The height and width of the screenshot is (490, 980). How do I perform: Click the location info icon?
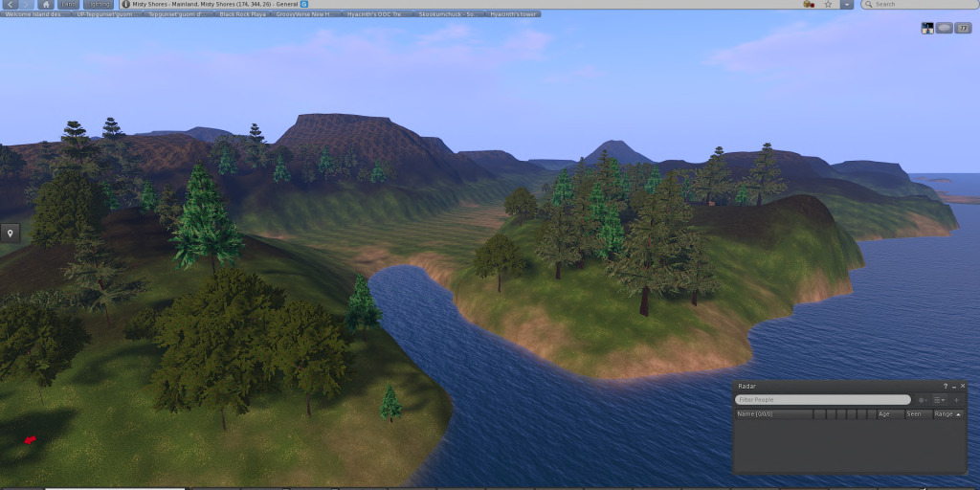(125, 5)
